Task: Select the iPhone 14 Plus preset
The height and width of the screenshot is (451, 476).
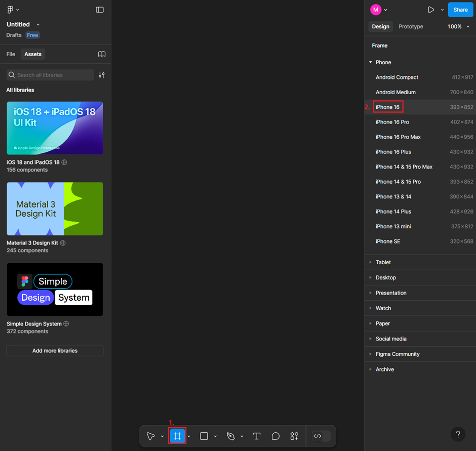Action: click(x=420, y=212)
